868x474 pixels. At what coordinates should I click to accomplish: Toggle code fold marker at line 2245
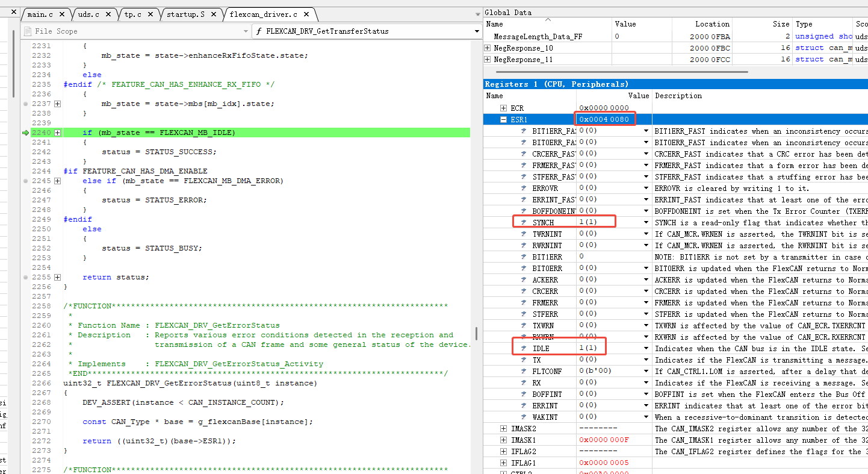58,181
